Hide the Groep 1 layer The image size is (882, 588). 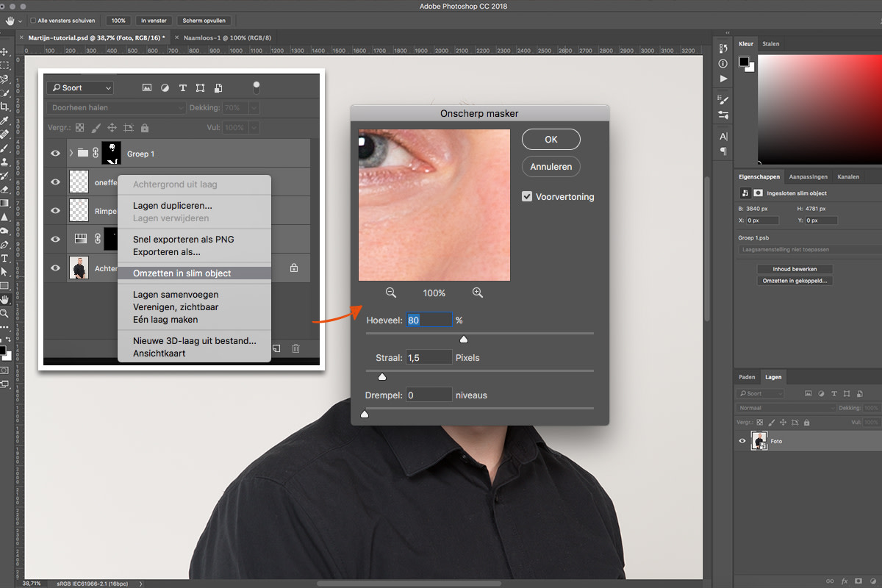[x=55, y=154]
